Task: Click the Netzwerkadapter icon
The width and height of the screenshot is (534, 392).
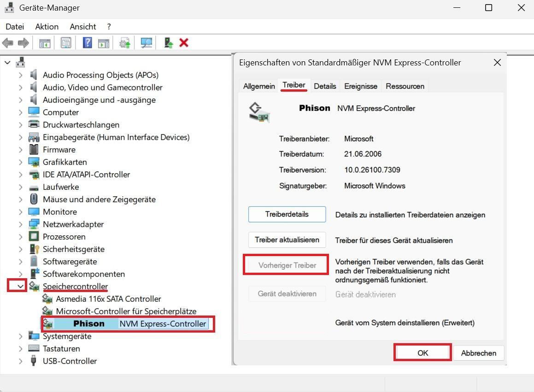Action: pyautogui.click(x=34, y=224)
